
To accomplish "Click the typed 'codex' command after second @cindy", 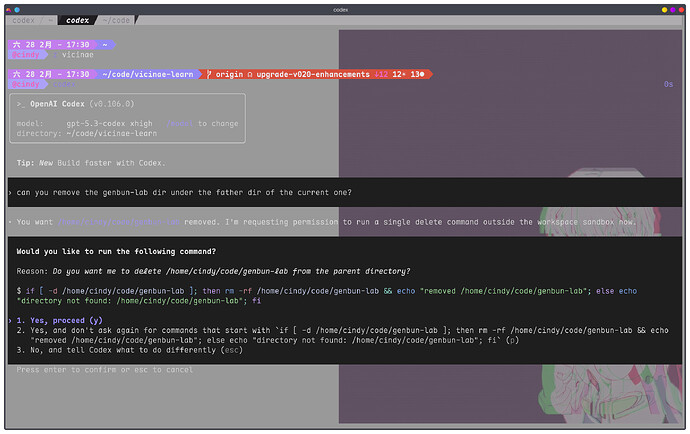I will click(x=64, y=84).
